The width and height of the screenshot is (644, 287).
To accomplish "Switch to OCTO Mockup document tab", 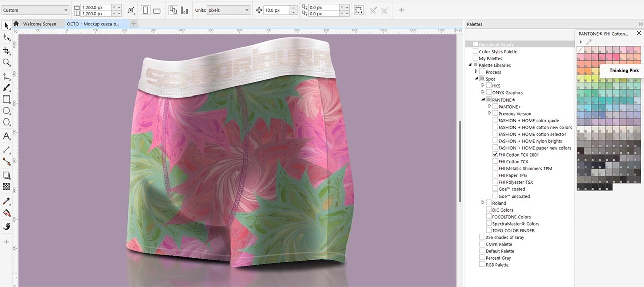I will [93, 24].
